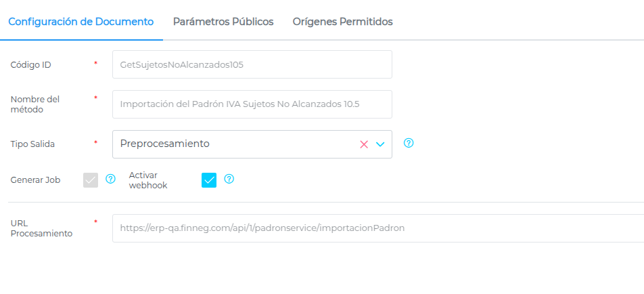Open help for Tipo Salida
Screen dimensions: 644x294
click(x=409, y=143)
